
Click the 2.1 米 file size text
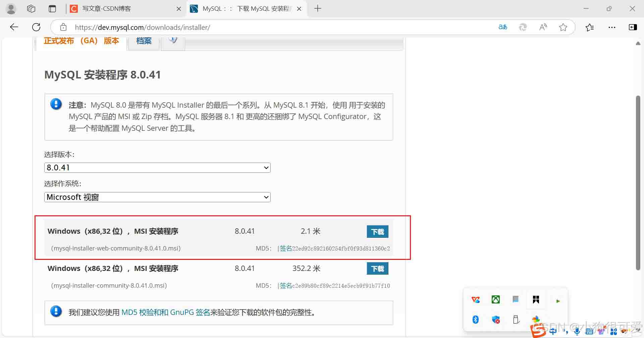pos(311,231)
